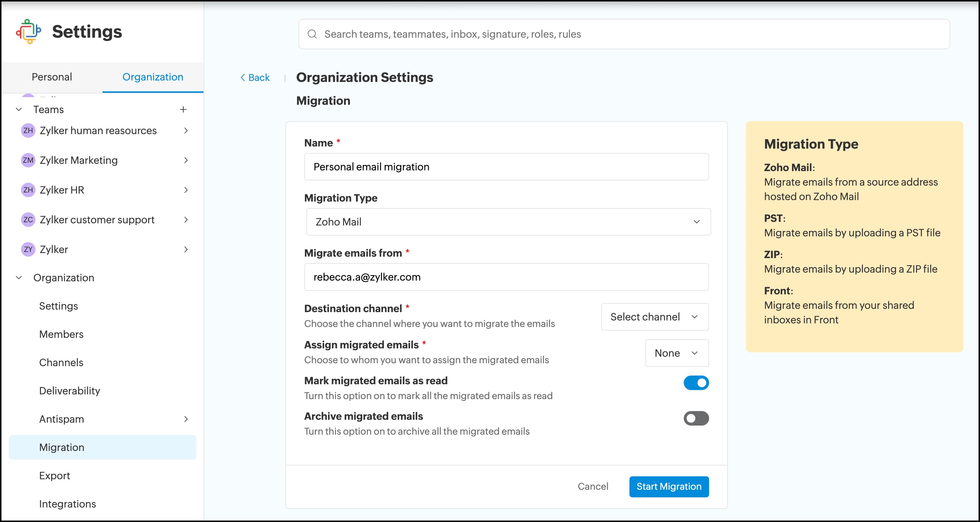Switch to the Personal tab
Image resolution: width=980 pixels, height=522 pixels.
[52, 77]
